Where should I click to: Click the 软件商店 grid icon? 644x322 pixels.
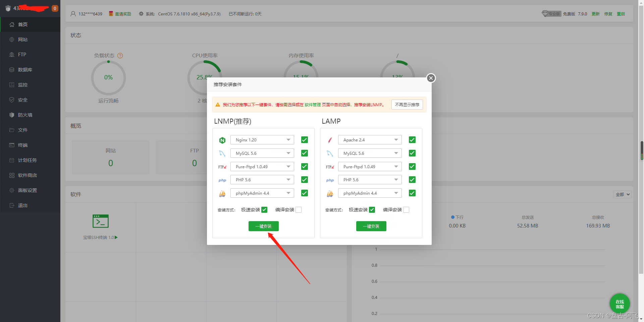click(12, 175)
